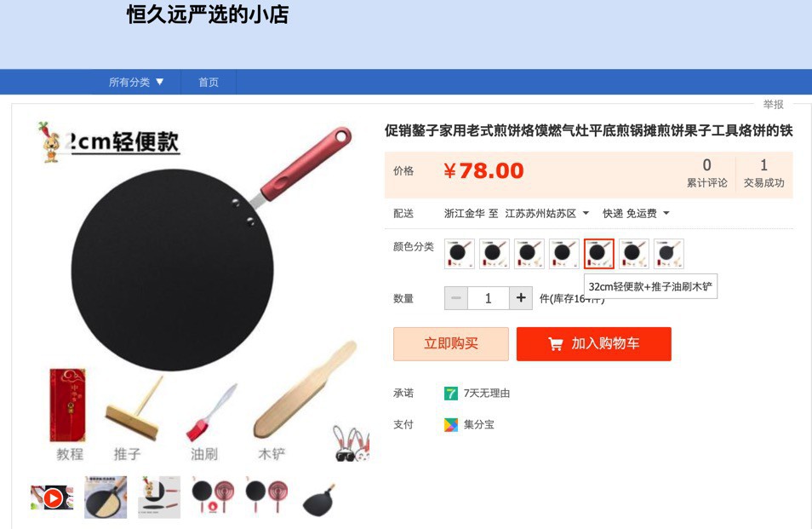Choose the selected 32cm轻便款 color option
Screen dimensions: 812x529
tap(599, 254)
